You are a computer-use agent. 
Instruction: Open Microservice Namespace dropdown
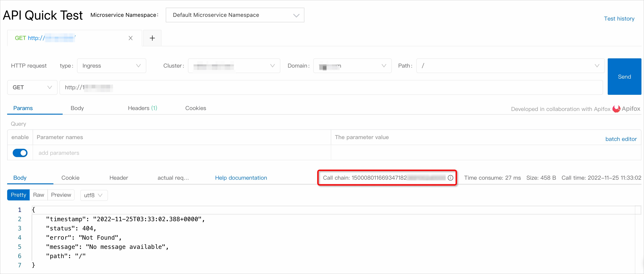coord(235,15)
